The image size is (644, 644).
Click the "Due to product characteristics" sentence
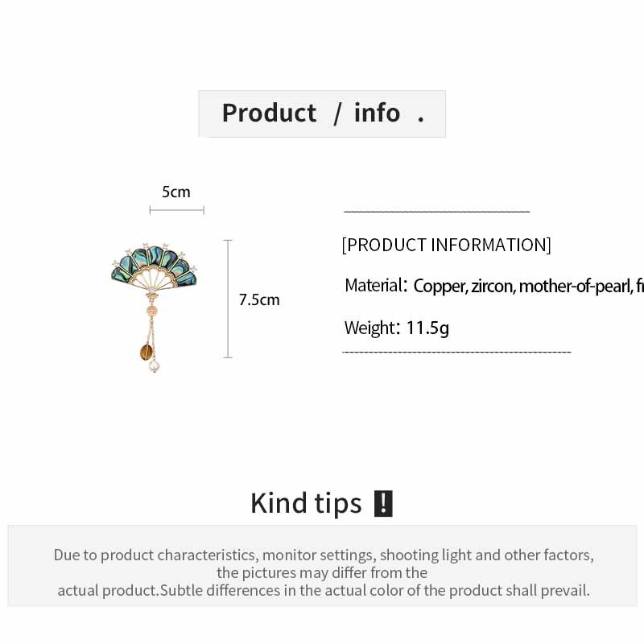tap(324, 555)
